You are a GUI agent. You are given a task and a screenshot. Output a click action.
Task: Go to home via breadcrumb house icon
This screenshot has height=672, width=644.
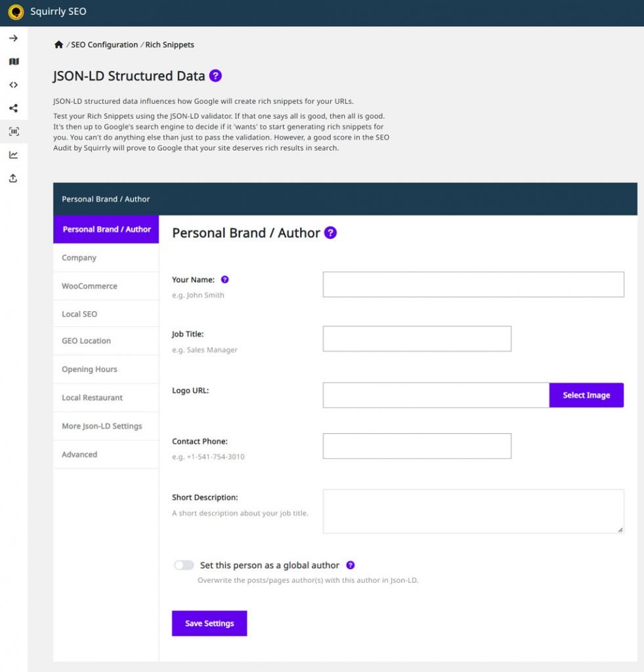(x=58, y=45)
